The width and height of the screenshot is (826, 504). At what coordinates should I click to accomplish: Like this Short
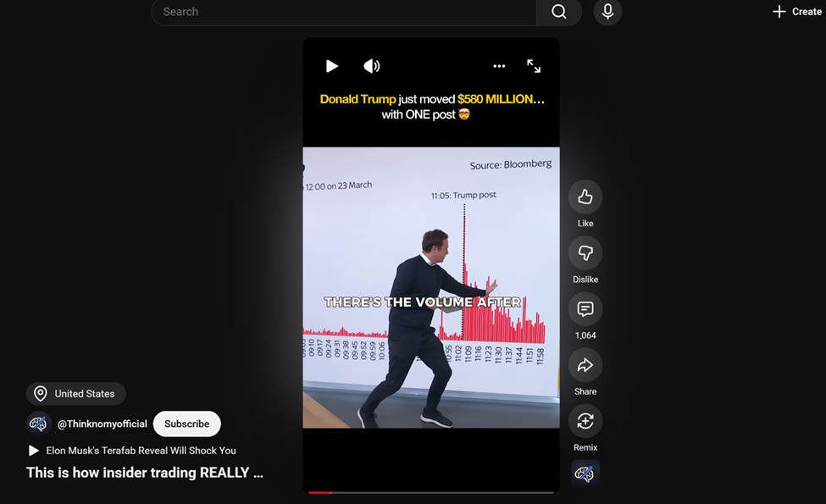coord(585,197)
